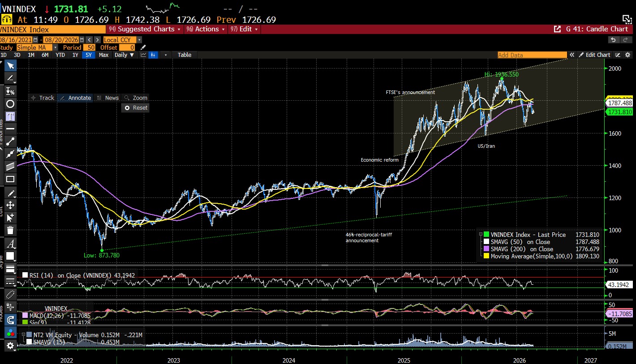This screenshot has height=364, width=636.
Task: Open the Edit dropdown menu
Action: (245, 29)
